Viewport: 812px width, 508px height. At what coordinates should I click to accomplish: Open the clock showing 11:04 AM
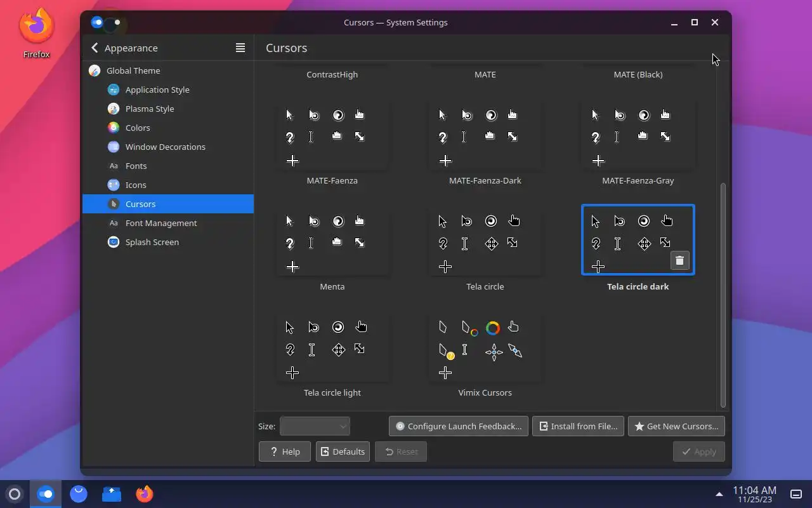coord(754,494)
